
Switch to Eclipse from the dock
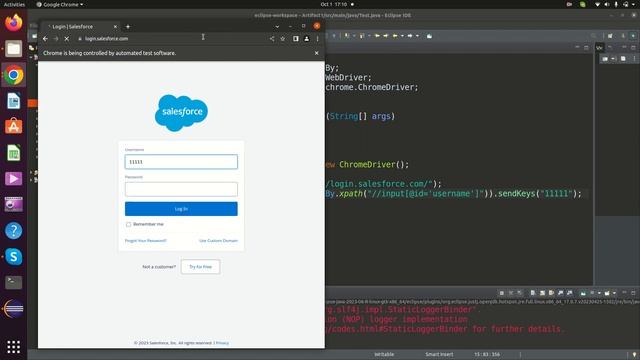13,309
